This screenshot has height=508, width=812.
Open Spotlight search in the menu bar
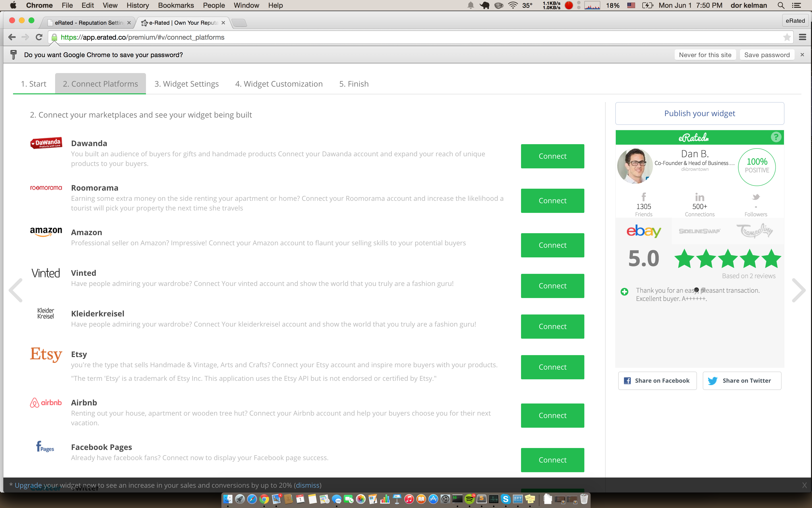click(781, 5)
